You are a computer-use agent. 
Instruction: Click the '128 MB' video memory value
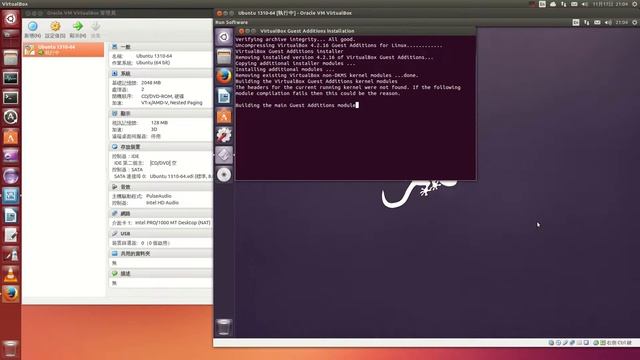(160, 123)
